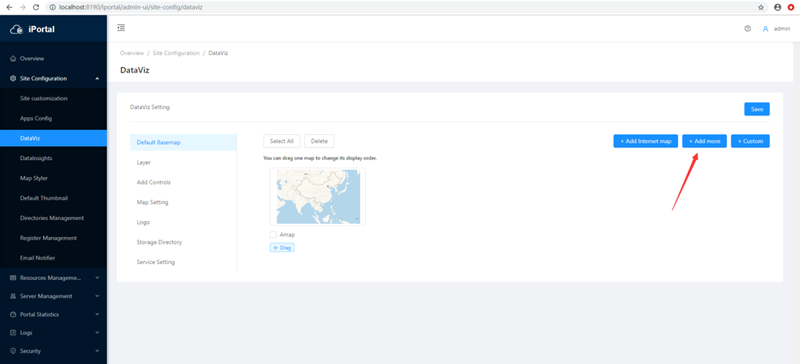
Task: Click the Add more button
Action: click(704, 141)
